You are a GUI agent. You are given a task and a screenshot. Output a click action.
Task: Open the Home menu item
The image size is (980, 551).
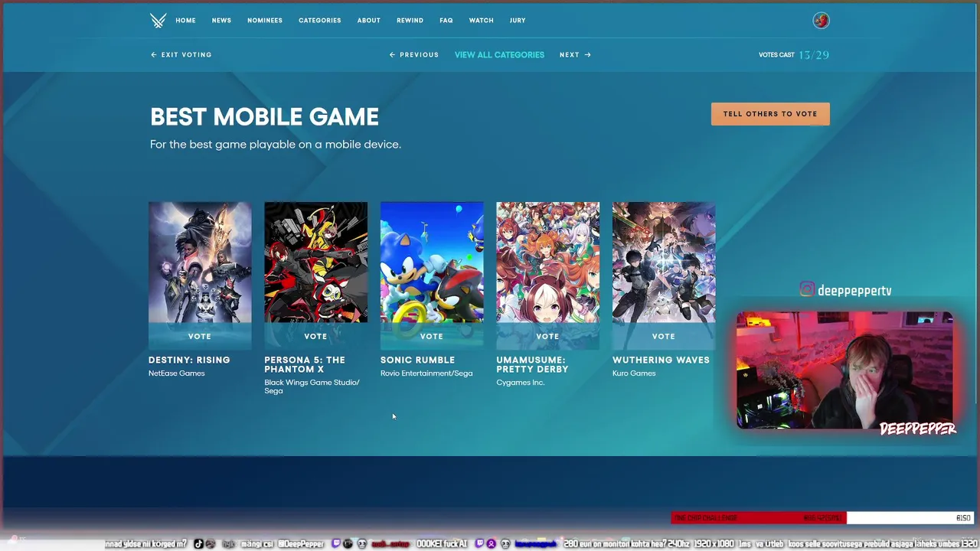point(185,21)
